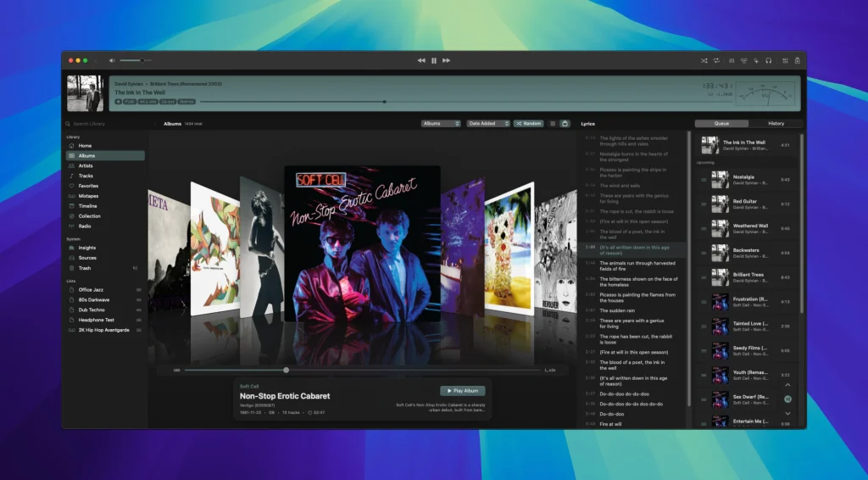The image size is (868, 480).
Task: Switch to the History tab
Action: click(x=776, y=124)
